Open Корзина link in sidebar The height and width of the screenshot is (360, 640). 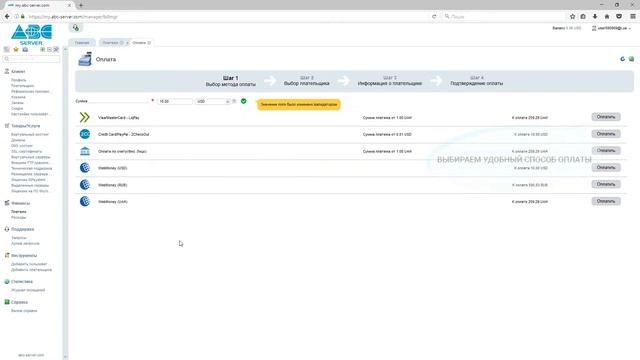(x=18, y=97)
